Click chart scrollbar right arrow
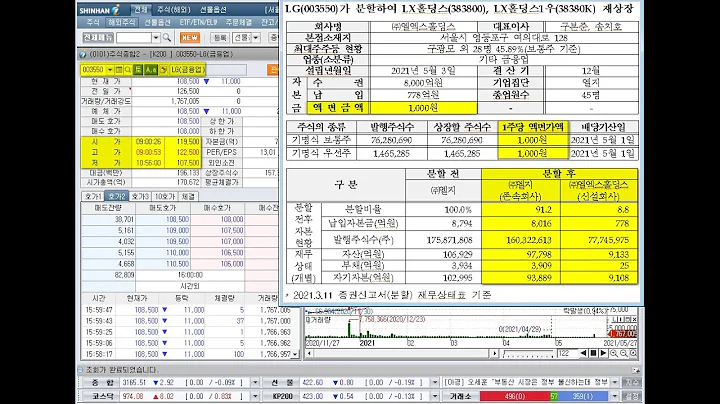Screen dimensions: 720x404 (x=494, y=354)
